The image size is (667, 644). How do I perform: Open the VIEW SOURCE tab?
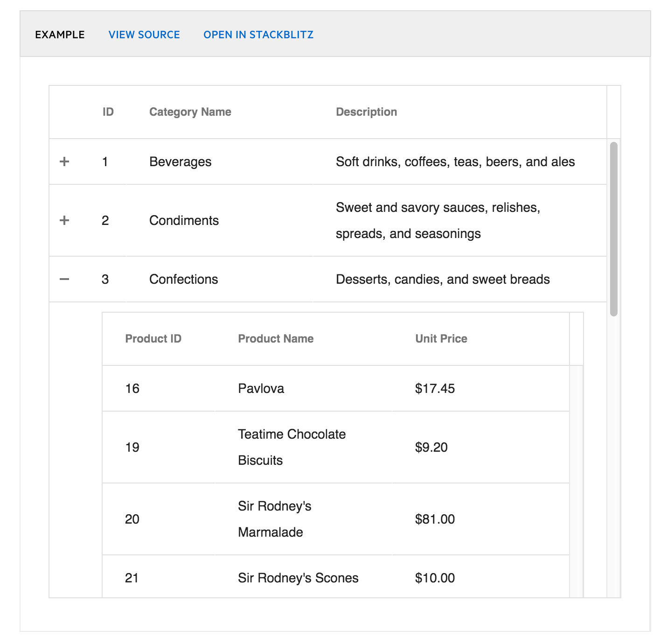click(x=144, y=35)
